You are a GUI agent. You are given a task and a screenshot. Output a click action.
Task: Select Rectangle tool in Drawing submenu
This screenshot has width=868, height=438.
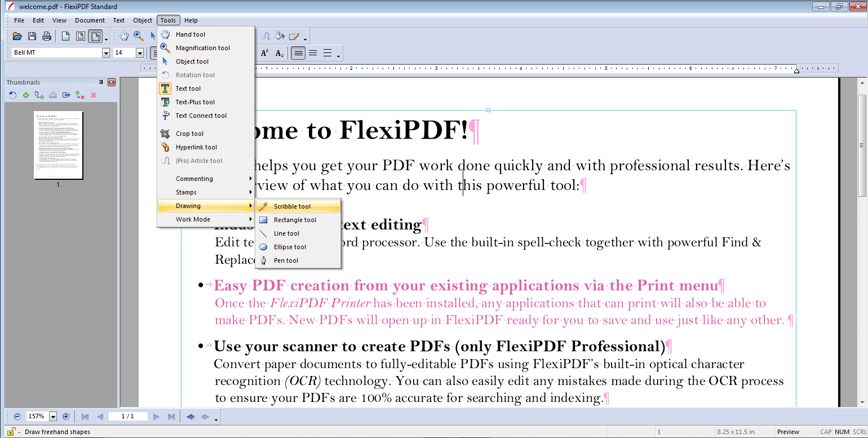298,220
